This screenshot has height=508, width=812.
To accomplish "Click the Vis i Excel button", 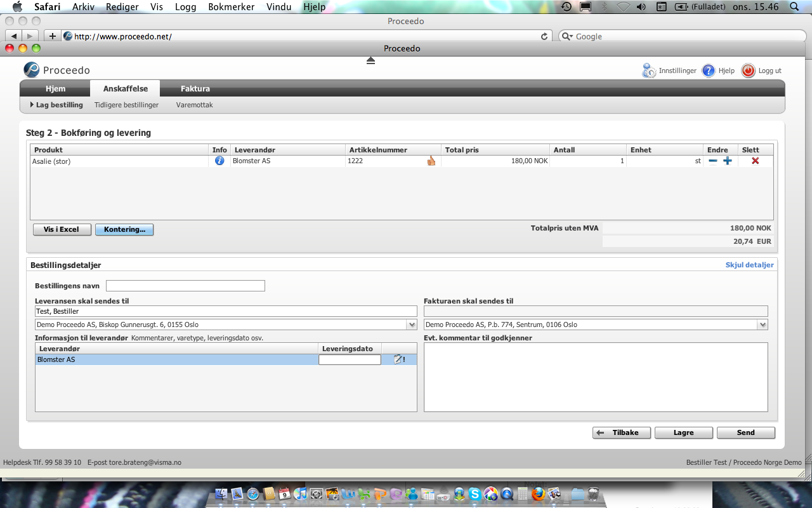I will tap(62, 229).
